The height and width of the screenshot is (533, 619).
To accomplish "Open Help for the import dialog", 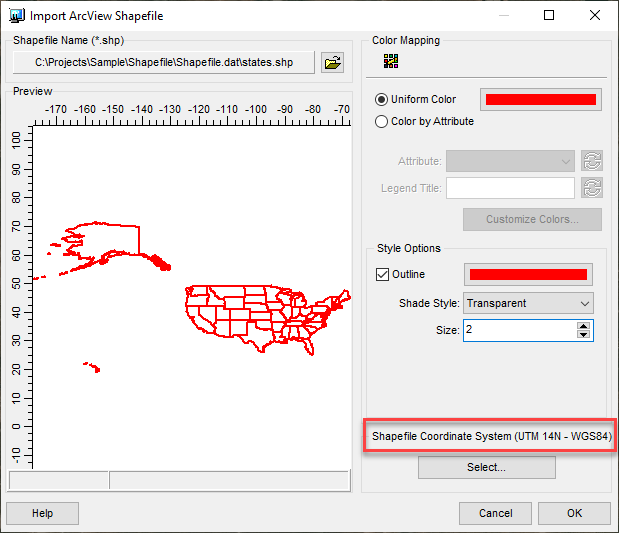I will coord(42,513).
